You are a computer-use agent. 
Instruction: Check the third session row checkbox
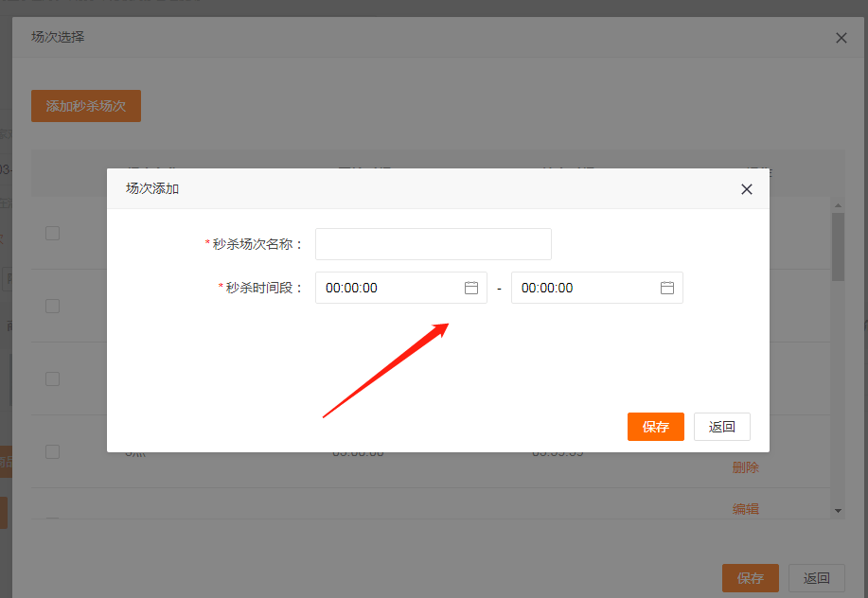(52, 378)
